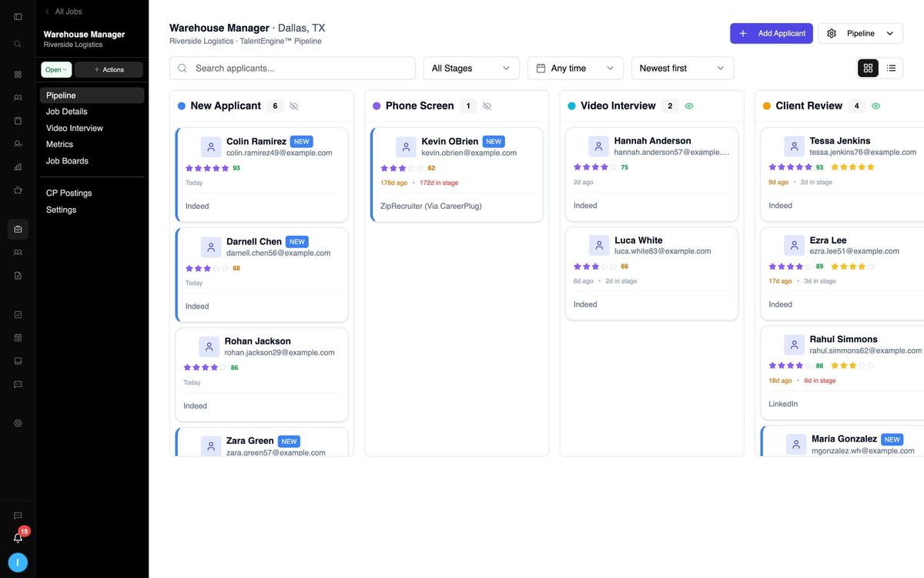Open Zara Green's applicant name
This screenshot has height=578, width=924.
(250, 441)
